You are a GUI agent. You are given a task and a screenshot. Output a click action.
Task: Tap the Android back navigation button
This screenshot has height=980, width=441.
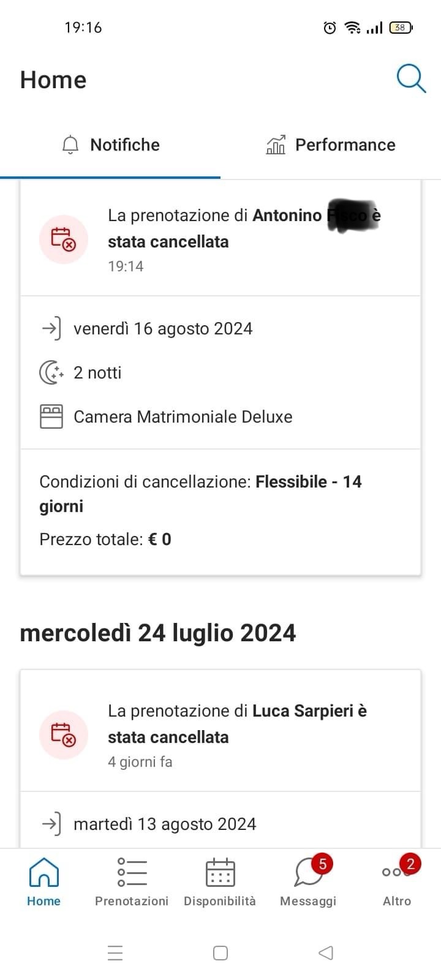[326, 953]
